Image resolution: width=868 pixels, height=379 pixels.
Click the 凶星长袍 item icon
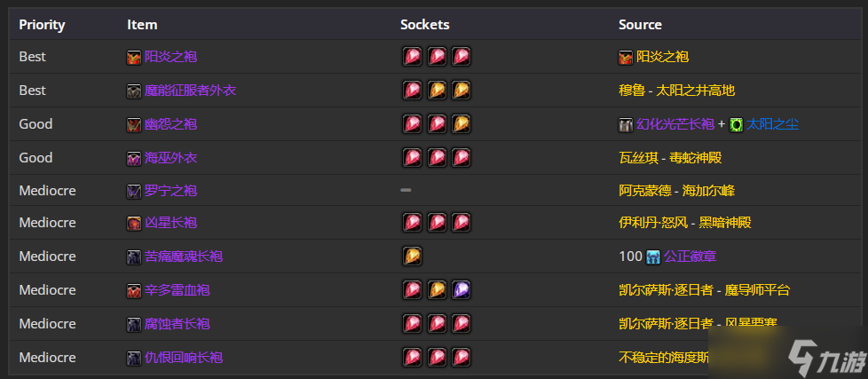click(134, 223)
